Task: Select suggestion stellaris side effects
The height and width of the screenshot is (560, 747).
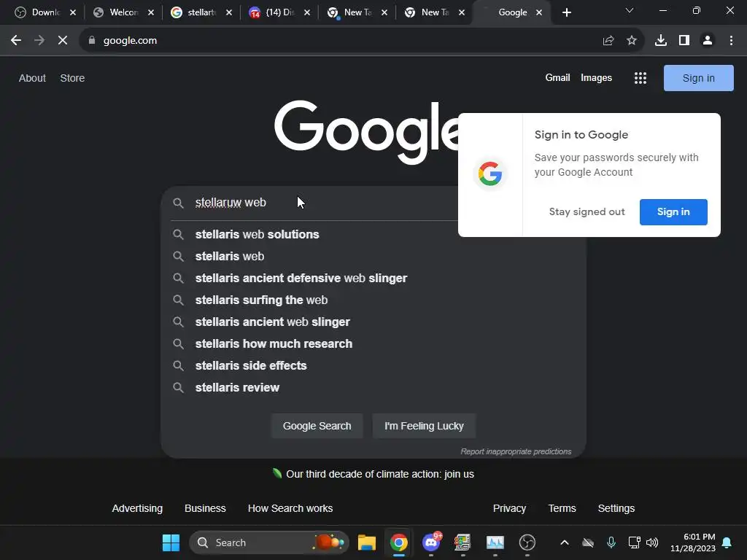Action: (x=373, y=366)
